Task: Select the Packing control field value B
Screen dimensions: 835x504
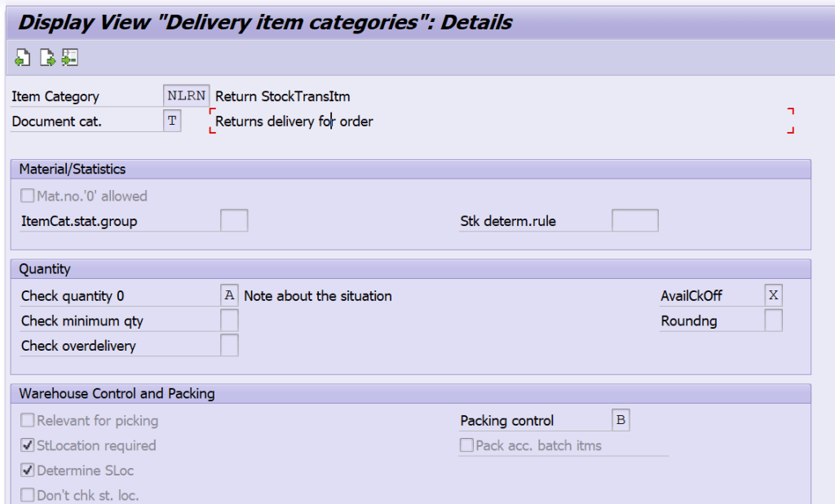Action: 621,419
